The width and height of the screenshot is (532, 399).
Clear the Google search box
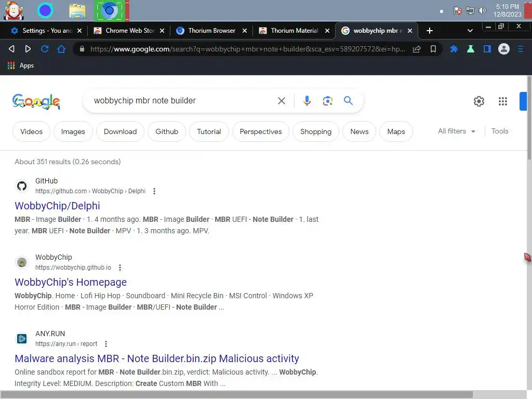click(281, 101)
